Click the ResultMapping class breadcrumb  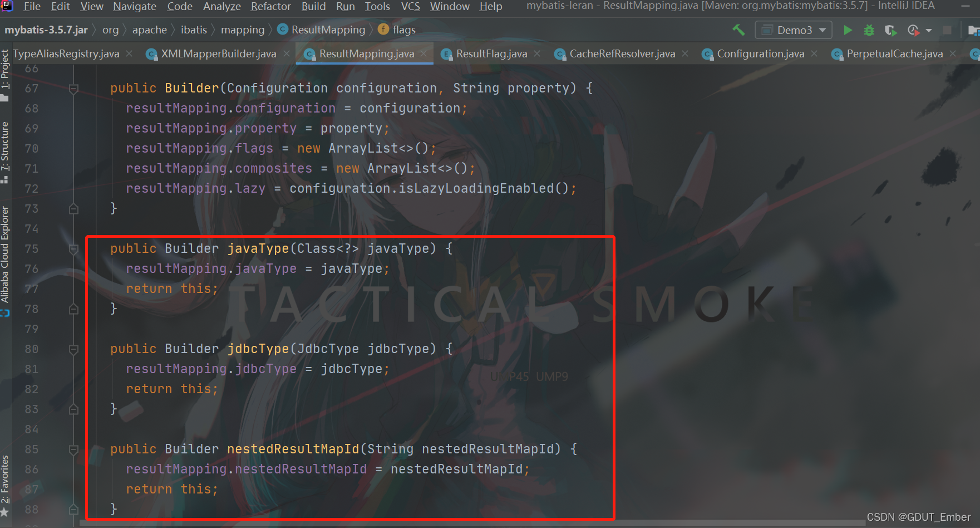pos(322,30)
